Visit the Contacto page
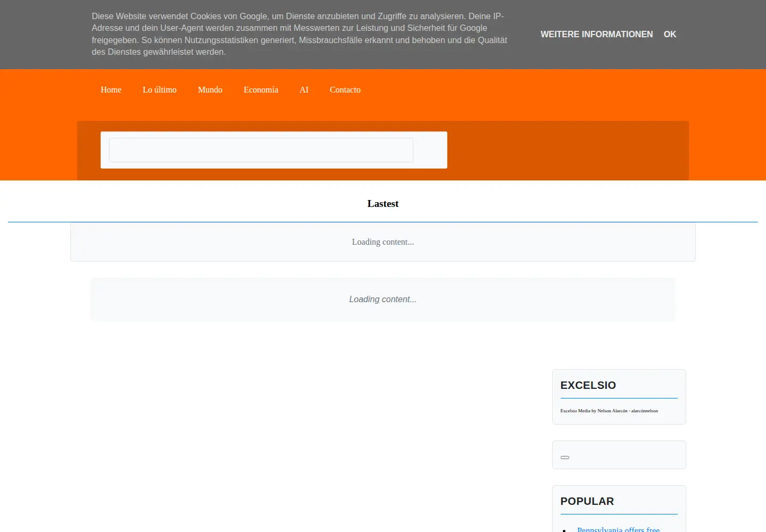 345,90
